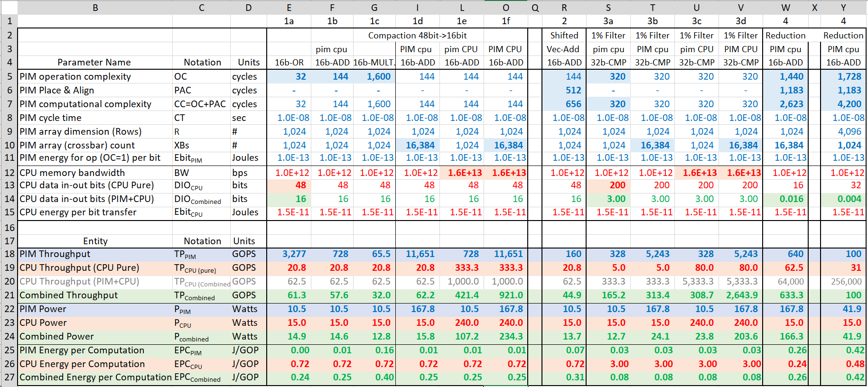Click row header 27
Screen dimensions: 868x387
coord(9,378)
